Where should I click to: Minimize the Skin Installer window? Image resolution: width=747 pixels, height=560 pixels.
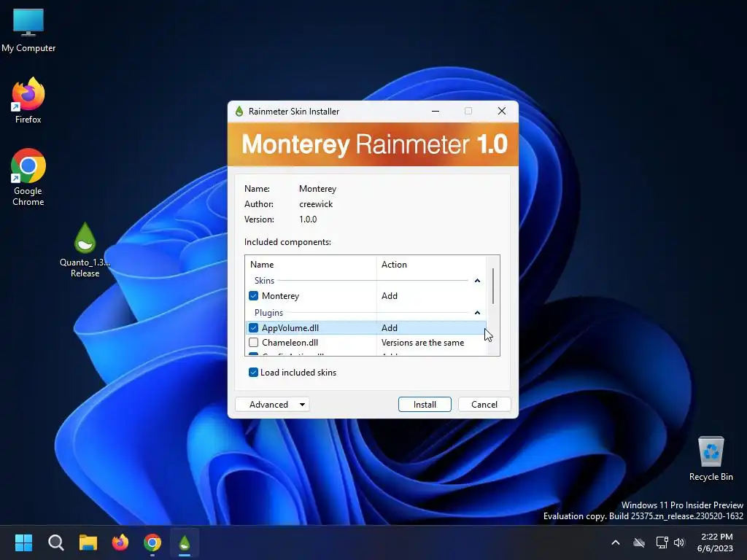pyautogui.click(x=436, y=111)
